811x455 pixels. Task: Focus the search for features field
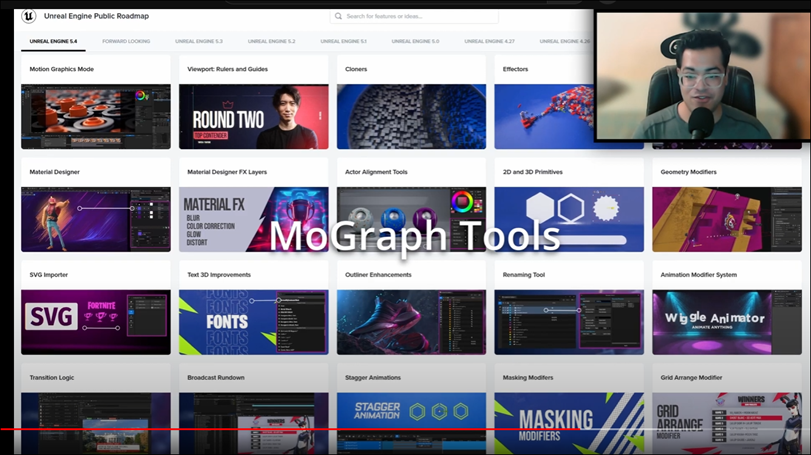(414, 16)
